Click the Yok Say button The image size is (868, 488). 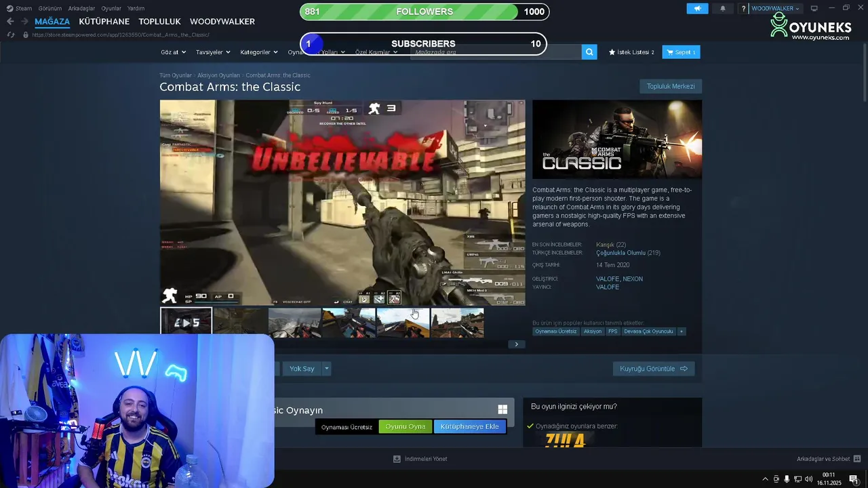302,369
